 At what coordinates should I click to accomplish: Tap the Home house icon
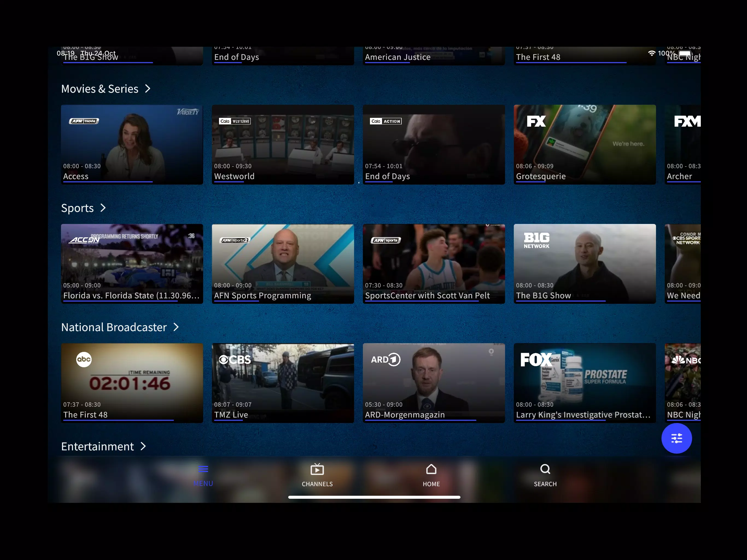[431, 469]
